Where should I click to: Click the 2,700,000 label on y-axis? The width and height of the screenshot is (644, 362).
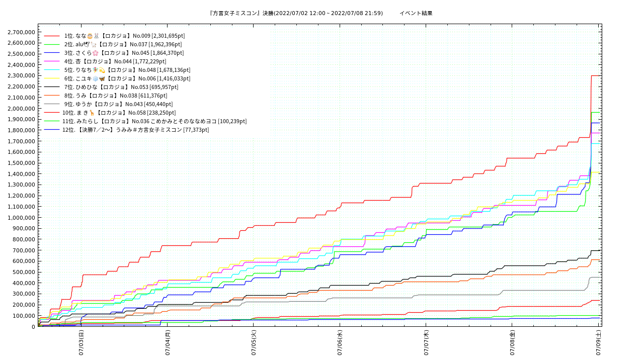click(x=21, y=32)
